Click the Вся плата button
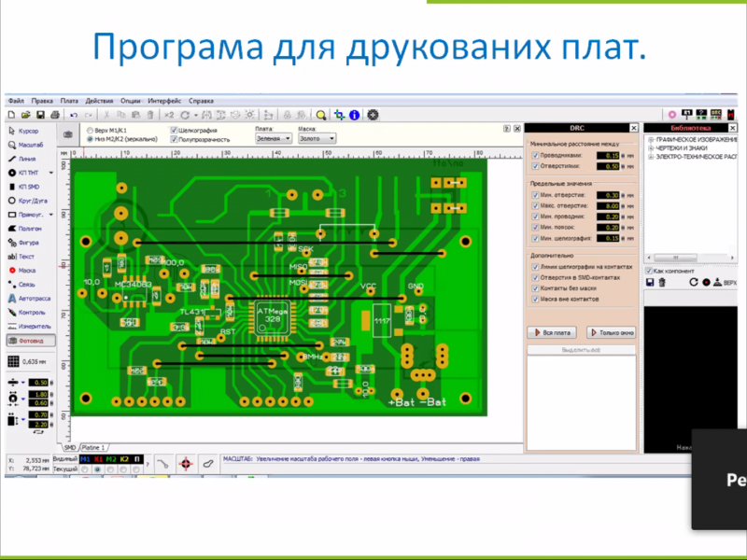The image size is (747, 560). point(554,332)
